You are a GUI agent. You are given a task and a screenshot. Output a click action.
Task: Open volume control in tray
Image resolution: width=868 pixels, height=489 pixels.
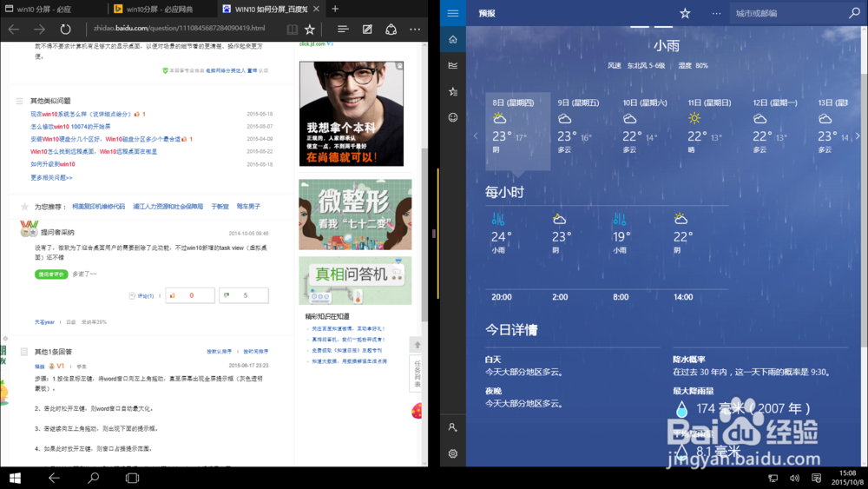[x=795, y=479]
